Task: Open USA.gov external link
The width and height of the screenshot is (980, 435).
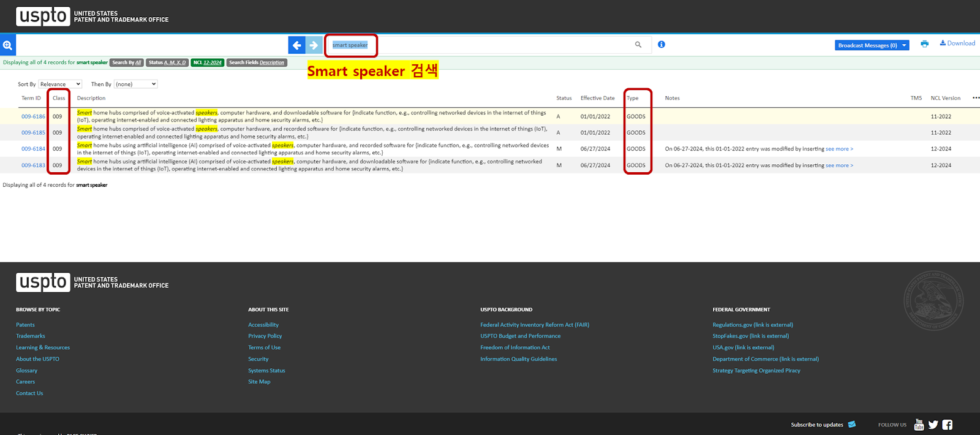Action: click(x=744, y=347)
